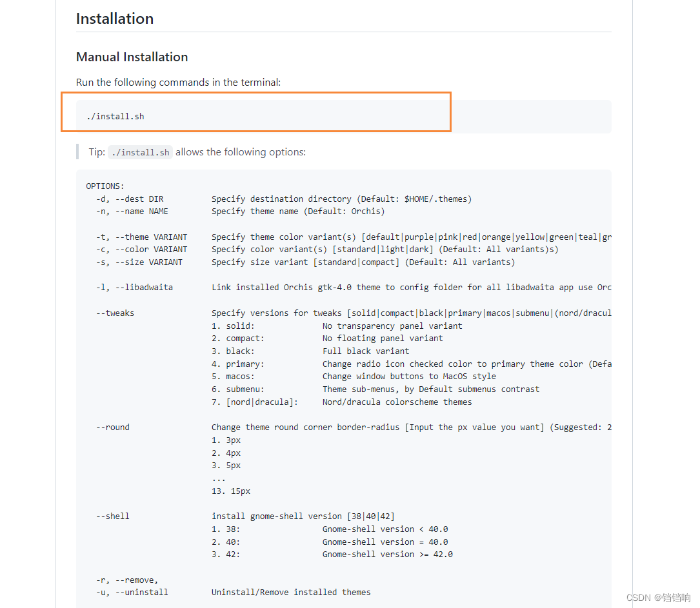Click 'Specify size variant [standard|compact]' line
This screenshot has width=700, height=608.
363,262
